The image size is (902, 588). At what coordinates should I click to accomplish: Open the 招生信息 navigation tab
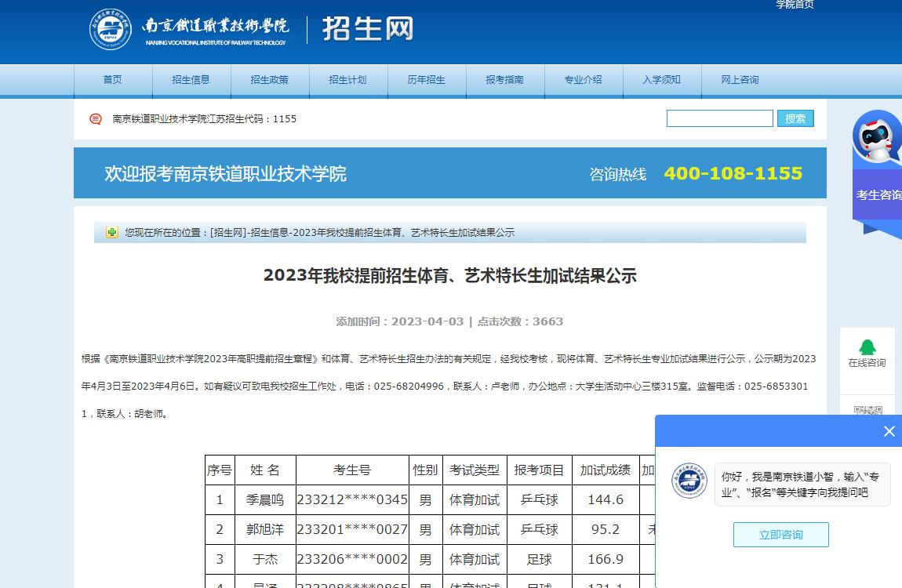point(191,80)
